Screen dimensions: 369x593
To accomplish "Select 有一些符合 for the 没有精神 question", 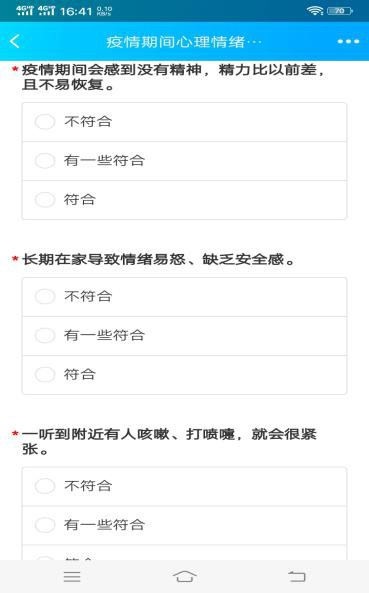I will pyautogui.click(x=184, y=161).
